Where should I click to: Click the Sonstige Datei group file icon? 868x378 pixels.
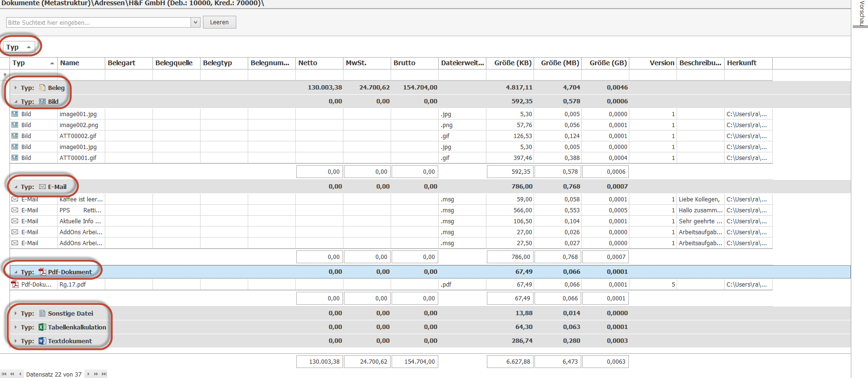pyautogui.click(x=42, y=313)
